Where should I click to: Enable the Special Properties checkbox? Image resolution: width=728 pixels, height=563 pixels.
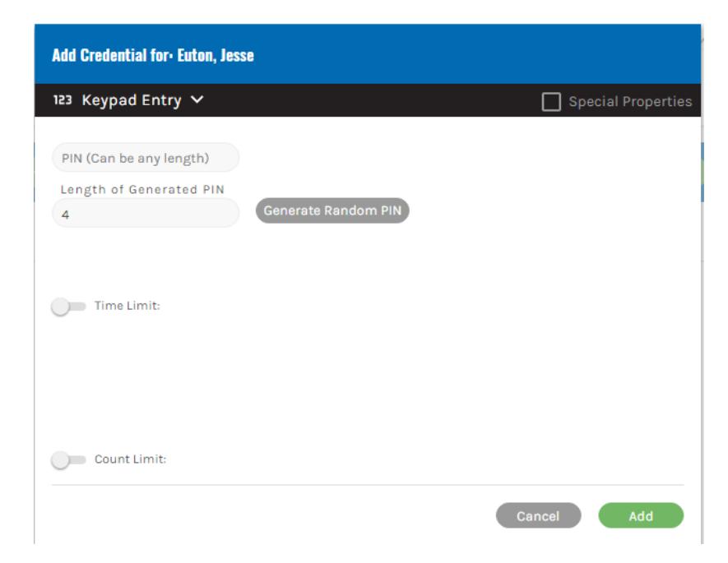coord(551,102)
